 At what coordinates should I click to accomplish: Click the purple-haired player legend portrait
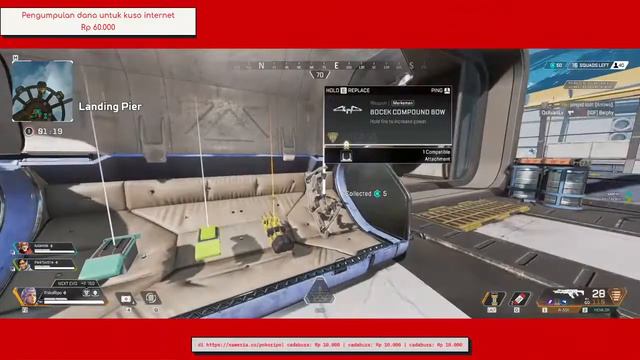[29, 296]
